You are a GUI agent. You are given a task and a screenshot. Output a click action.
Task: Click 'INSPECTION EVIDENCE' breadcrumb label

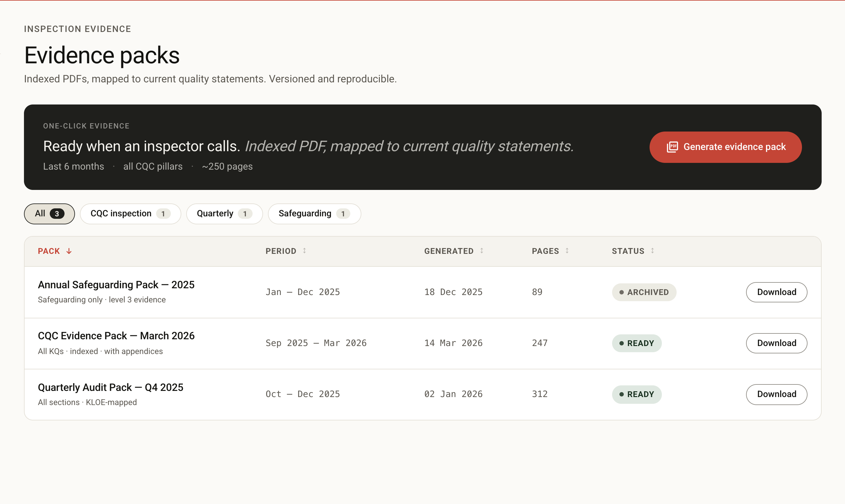77,29
